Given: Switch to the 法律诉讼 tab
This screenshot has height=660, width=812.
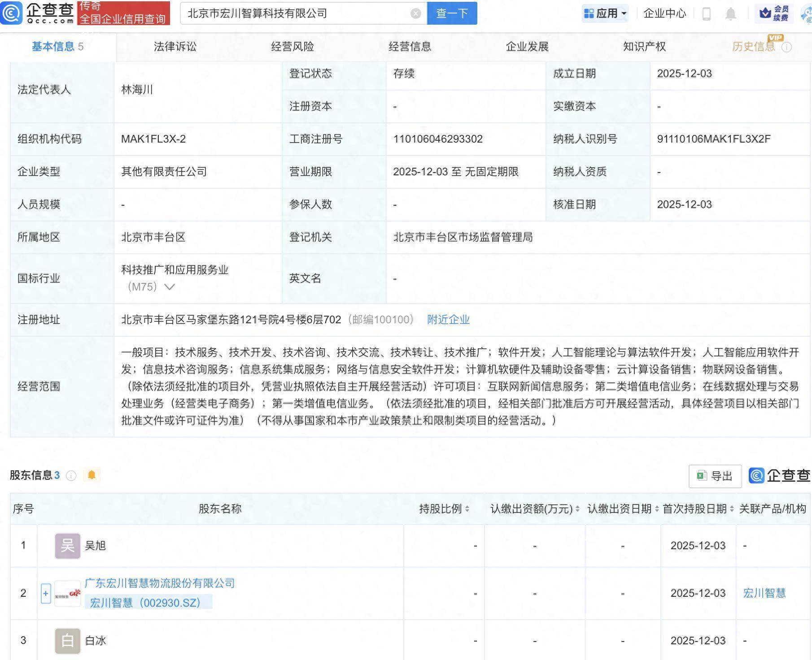Looking at the screenshot, I should pos(175,46).
